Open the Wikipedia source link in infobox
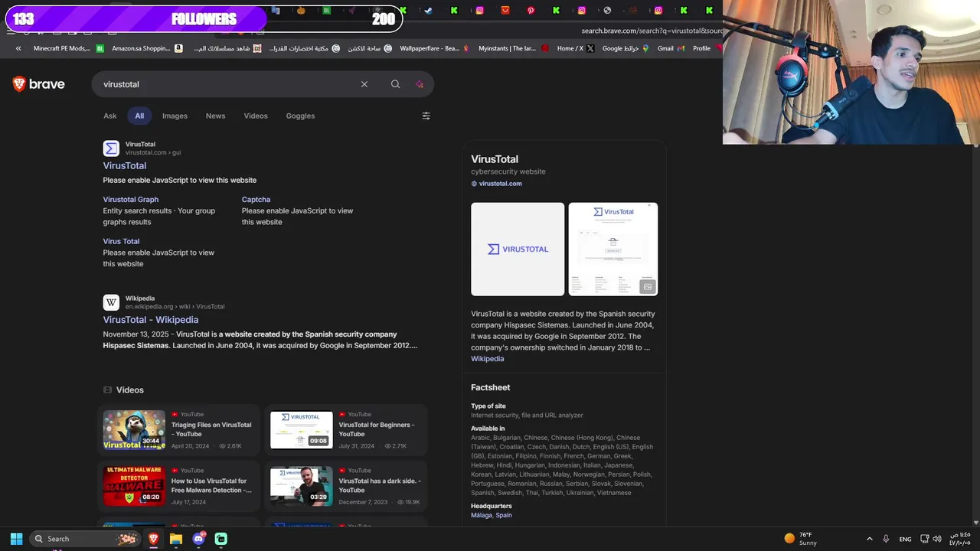The height and width of the screenshot is (551, 980). pos(488,358)
